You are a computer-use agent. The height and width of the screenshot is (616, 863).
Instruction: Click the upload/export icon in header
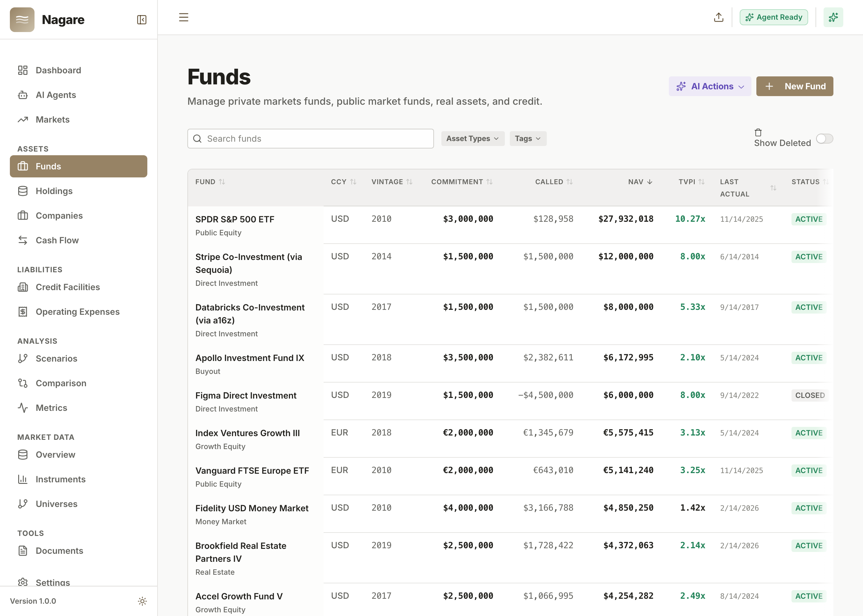tap(718, 18)
